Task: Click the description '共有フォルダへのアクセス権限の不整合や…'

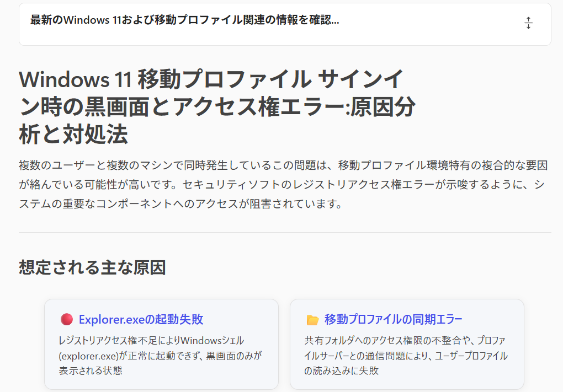Action: click(406, 355)
